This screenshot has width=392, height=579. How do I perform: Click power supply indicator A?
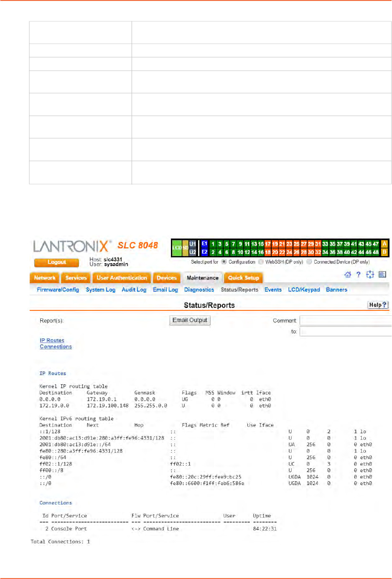[x=384, y=244]
